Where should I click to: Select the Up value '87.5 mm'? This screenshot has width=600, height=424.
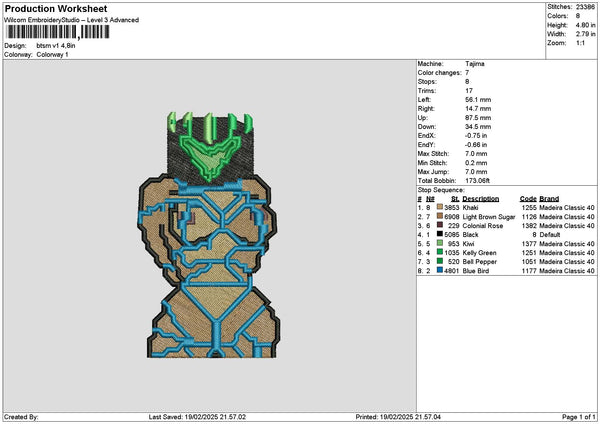478,118
